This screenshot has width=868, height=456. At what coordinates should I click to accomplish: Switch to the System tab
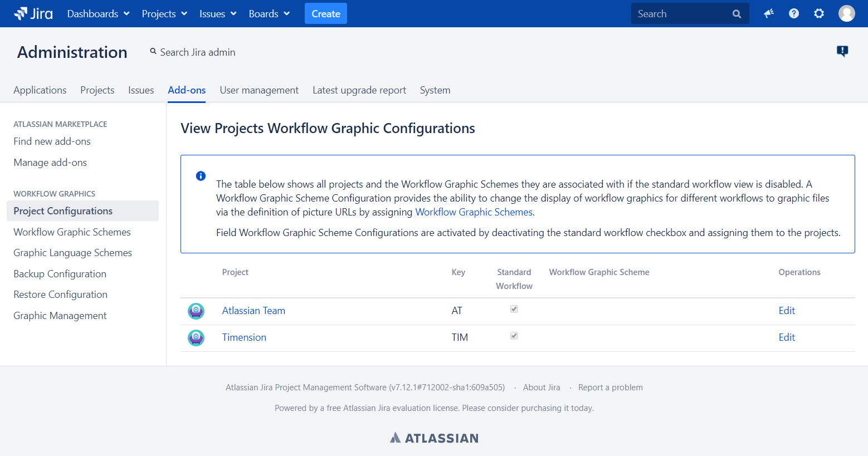(435, 90)
